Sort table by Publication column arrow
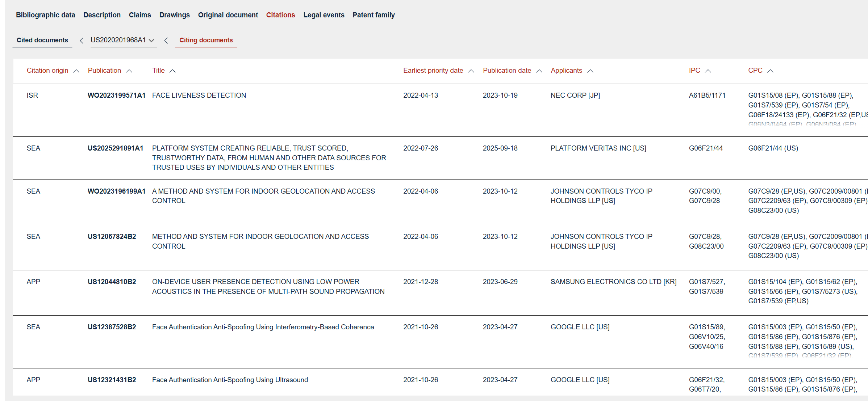This screenshot has height=401, width=868. [129, 71]
